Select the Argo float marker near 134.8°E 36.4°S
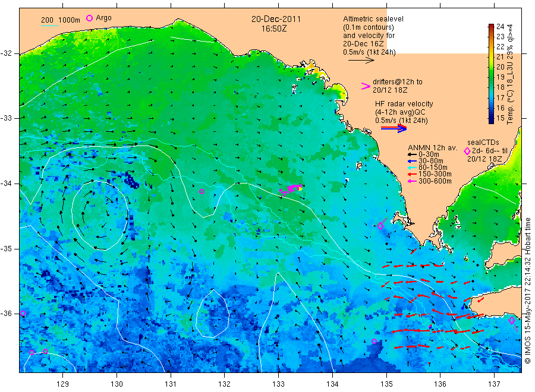The height and width of the screenshot is (392, 535). coord(374,341)
